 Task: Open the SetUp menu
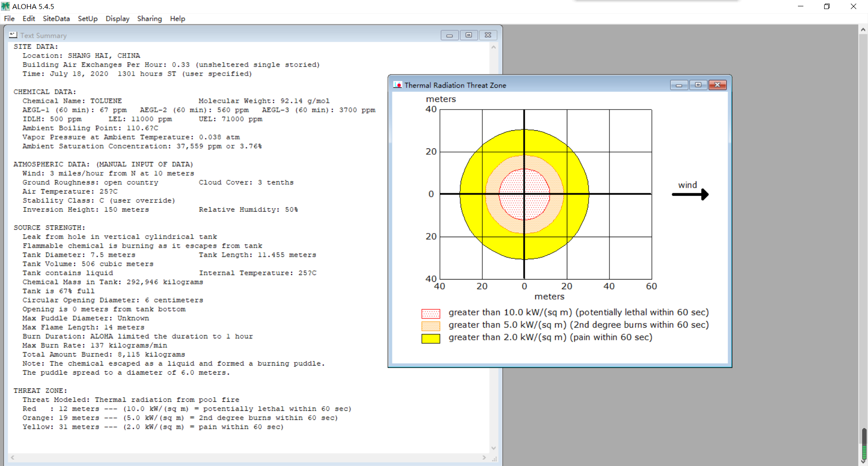pyautogui.click(x=87, y=19)
